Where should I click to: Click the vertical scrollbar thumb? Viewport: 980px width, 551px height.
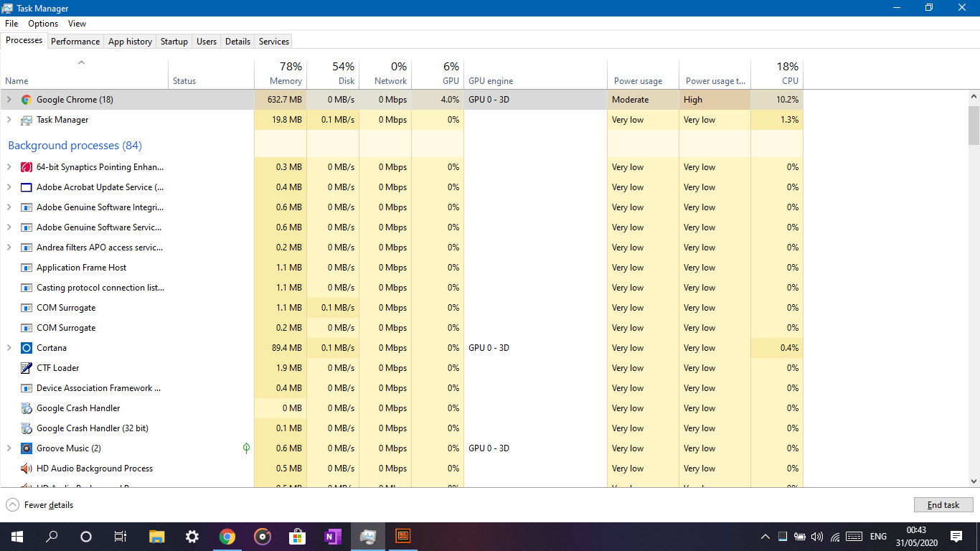pyautogui.click(x=974, y=125)
